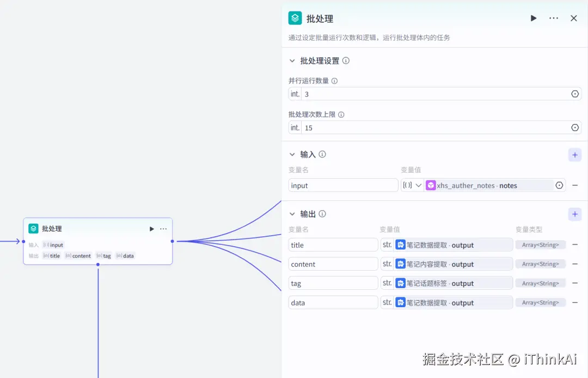Click the teal 批处理 icon in panel header
This screenshot has height=378, width=588.
tap(295, 18)
